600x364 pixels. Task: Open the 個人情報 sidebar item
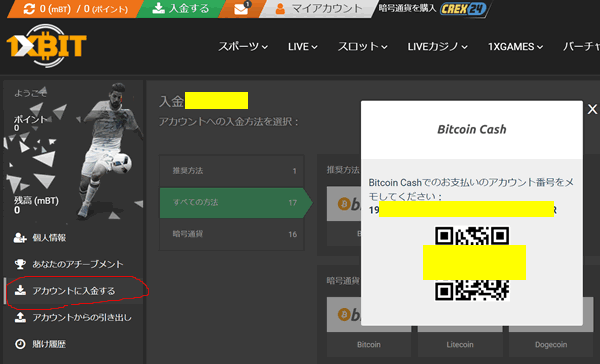(x=73, y=238)
